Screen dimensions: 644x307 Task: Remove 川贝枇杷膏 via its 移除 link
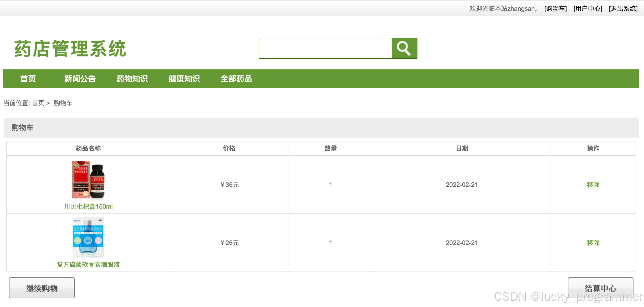[x=593, y=185]
